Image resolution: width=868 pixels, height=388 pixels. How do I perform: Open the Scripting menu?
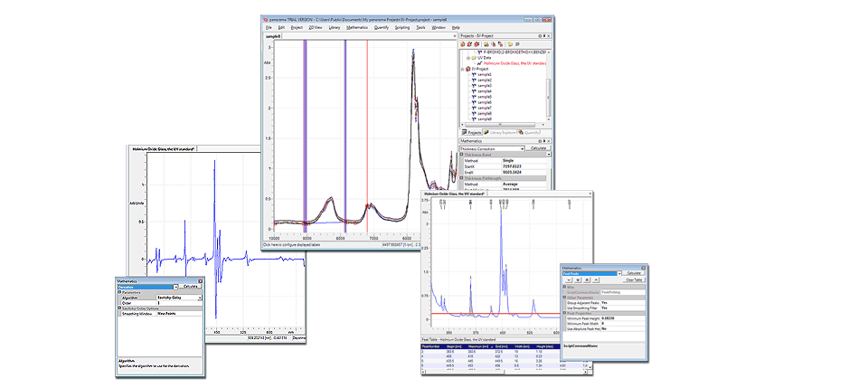pyautogui.click(x=402, y=27)
